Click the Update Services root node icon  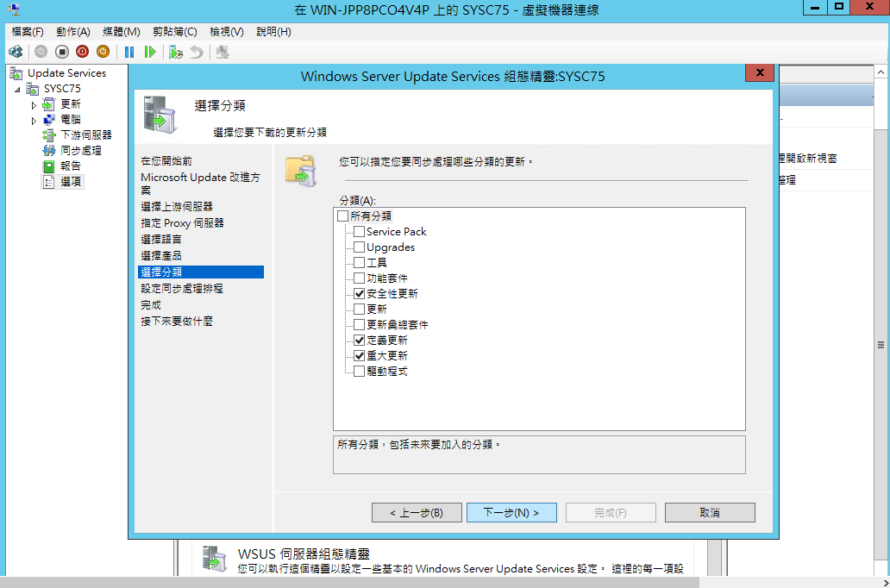(x=16, y=72)
